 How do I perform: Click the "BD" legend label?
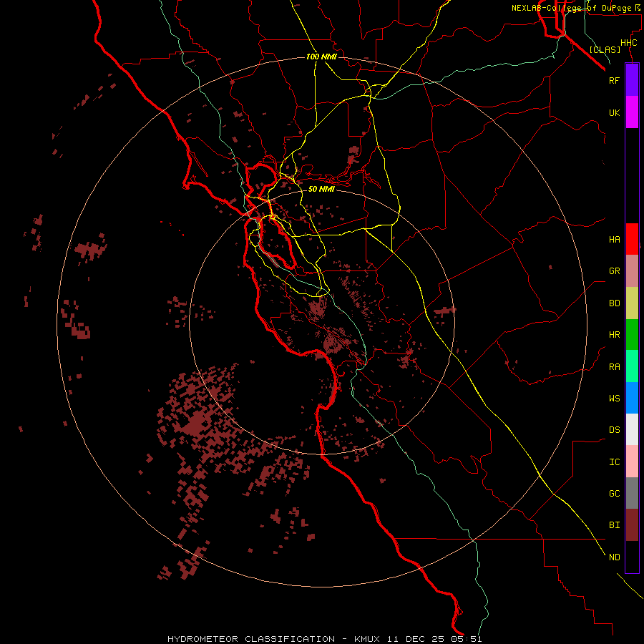pyautogui.click(x=614, y=303)
